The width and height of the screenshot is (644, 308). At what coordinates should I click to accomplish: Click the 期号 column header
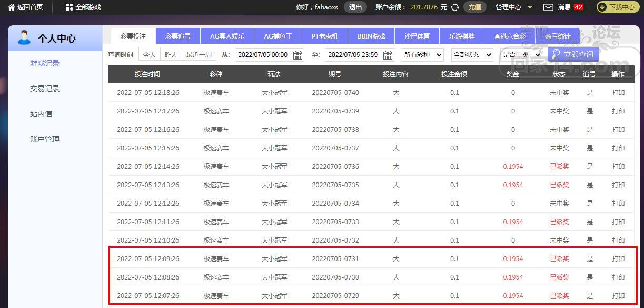[x=335, y=74]
